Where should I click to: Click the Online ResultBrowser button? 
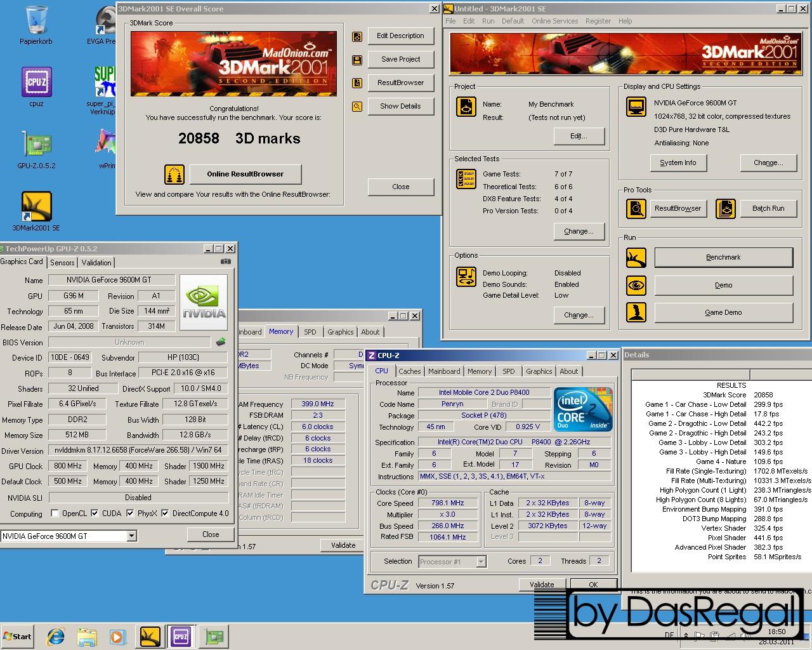(x=245, y=174)
